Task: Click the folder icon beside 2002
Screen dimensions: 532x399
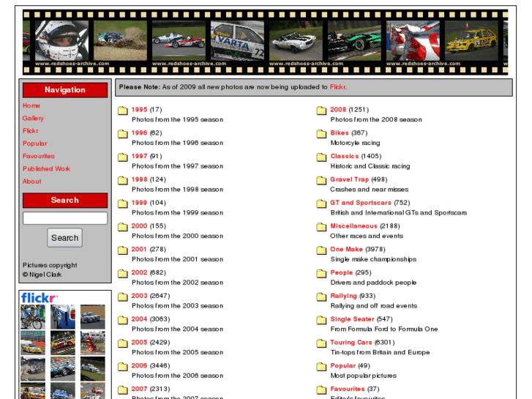Action: pyautogui.click(x=122, y=273)
